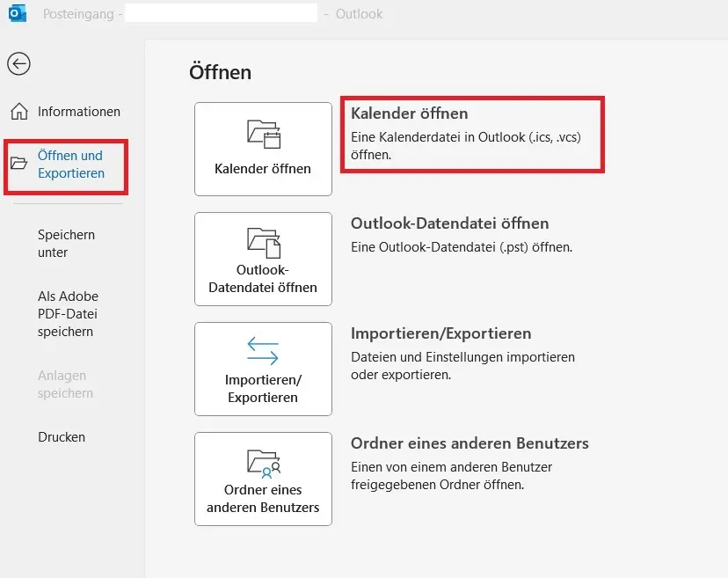The height and width of the screenshot is (578, 728).
Task: Select Als Adobe PDF-Datei speichern
Action: 69,314
